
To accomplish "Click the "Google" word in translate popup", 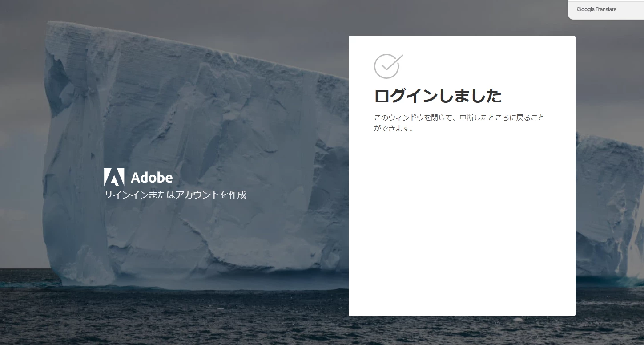I will click(585, 9).
